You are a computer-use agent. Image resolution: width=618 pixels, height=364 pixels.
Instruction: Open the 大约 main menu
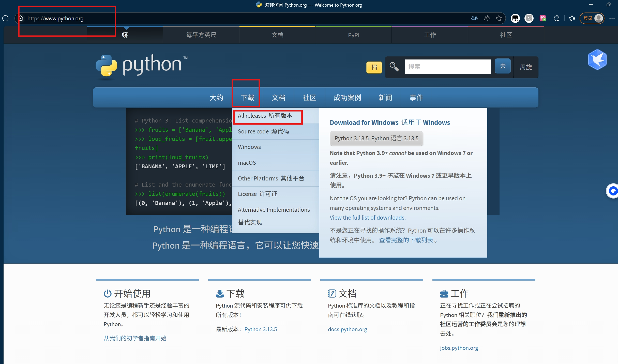point(216,98)
